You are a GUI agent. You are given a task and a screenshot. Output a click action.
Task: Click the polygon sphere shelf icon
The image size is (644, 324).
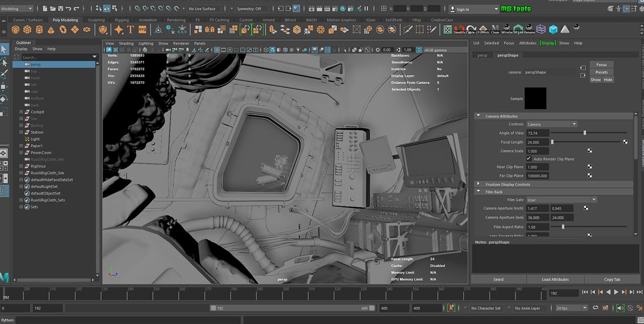tap(16, 30)
